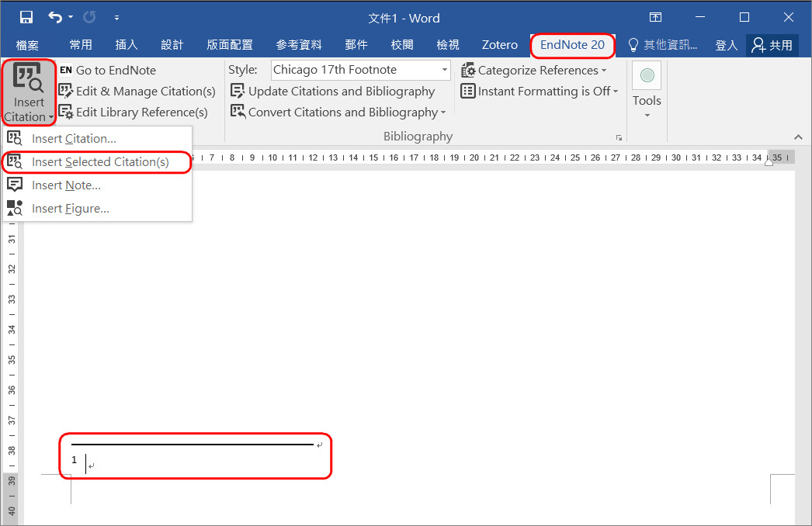Click the Edit Library Reference(s) icon

pos(66,112)
